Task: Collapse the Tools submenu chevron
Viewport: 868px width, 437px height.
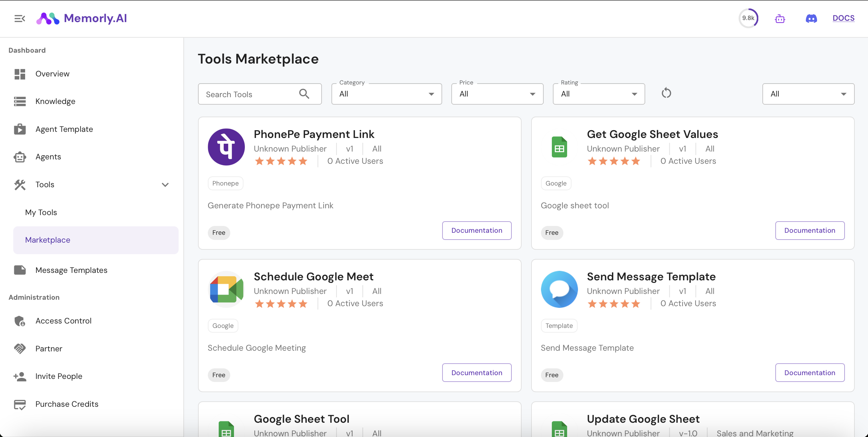Action: [165, 185]
